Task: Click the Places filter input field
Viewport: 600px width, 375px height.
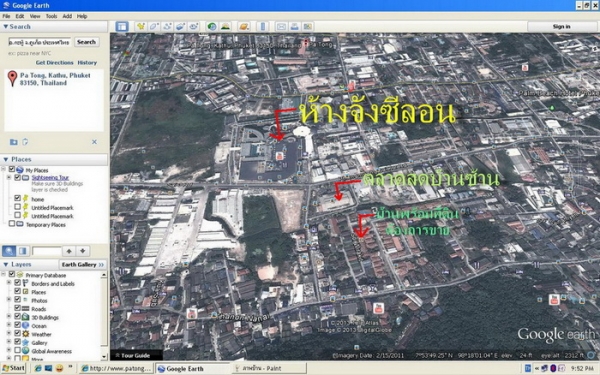Action: click(x=47, y=251)
